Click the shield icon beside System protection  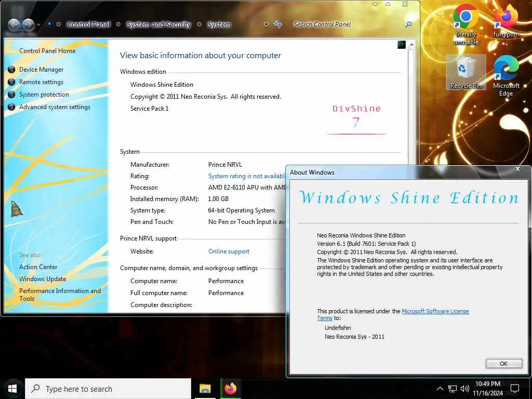11,95
